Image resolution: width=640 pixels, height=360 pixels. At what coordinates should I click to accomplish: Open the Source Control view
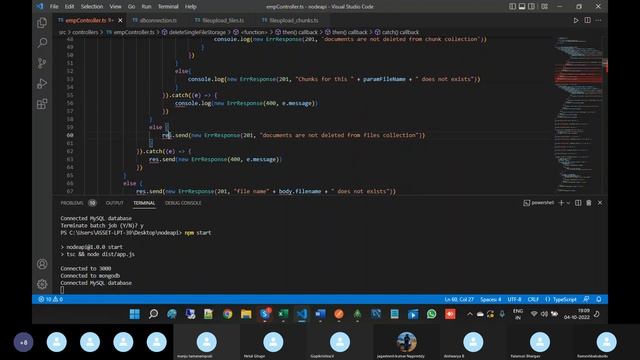(42, 63)
